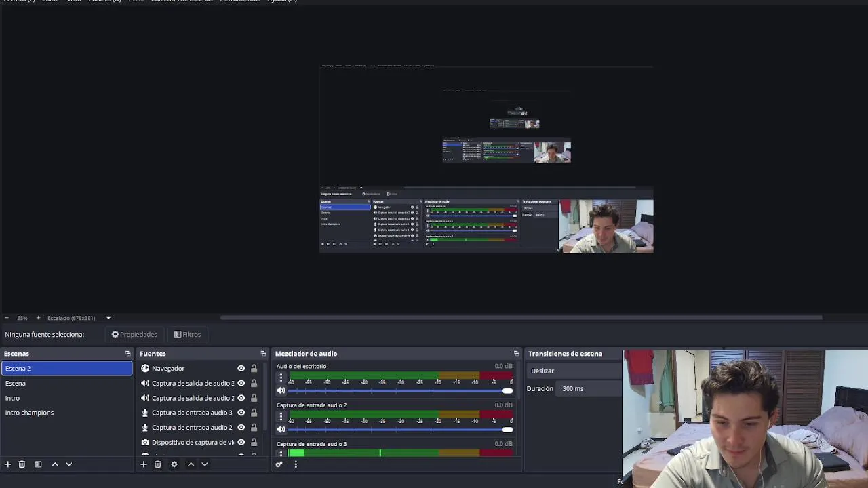Hide Captura de entrada audio 3 source
Viewport: 868px width, 488px height.
click(x=241, y=413)
